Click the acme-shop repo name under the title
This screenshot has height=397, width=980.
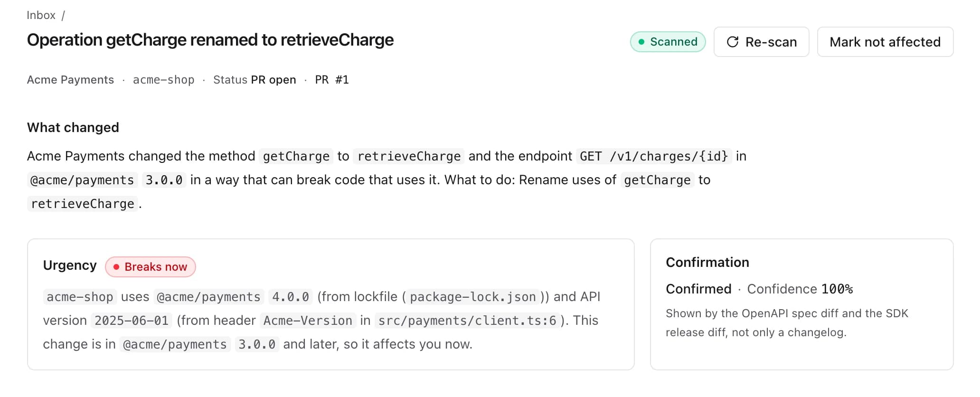[x=164, y=80]
